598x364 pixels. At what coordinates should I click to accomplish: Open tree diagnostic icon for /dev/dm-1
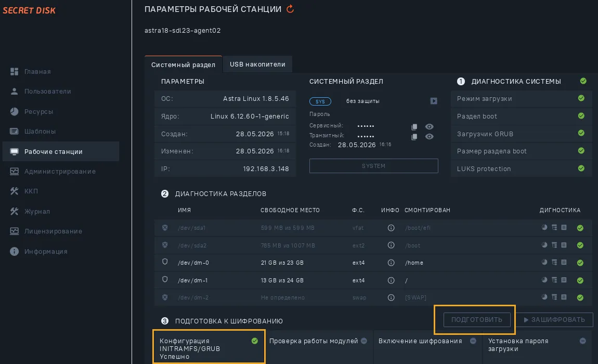coord(554,280)
